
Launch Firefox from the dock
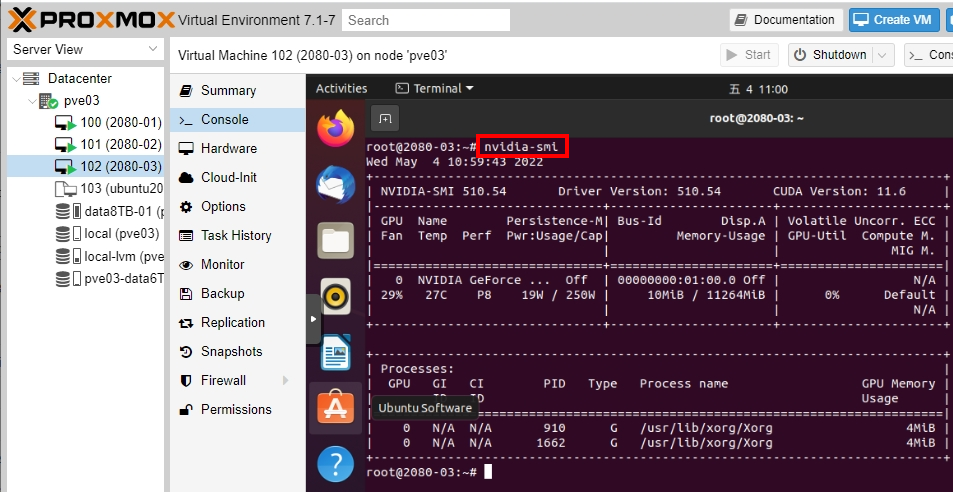coord(335,128)
